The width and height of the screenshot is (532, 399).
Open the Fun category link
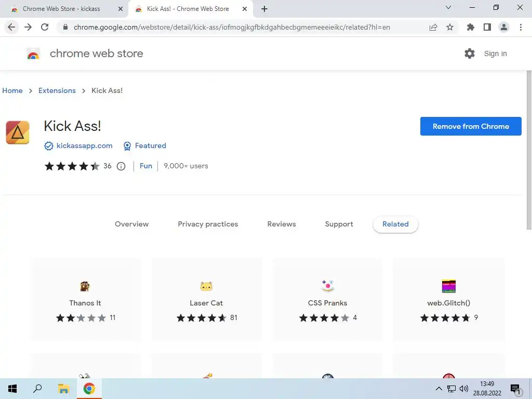point(146,166)
